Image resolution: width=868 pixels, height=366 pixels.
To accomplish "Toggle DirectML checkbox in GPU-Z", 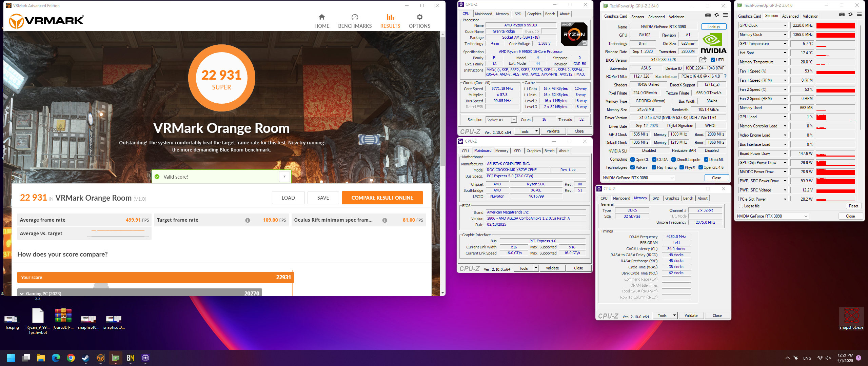I will tap(706, 160).
